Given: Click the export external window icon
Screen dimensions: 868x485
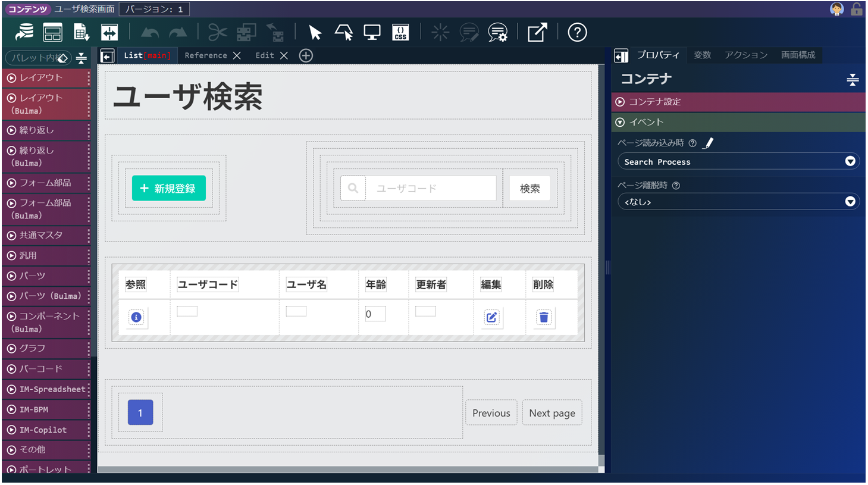Looking at the screenshot, I should tap(537, 33).
